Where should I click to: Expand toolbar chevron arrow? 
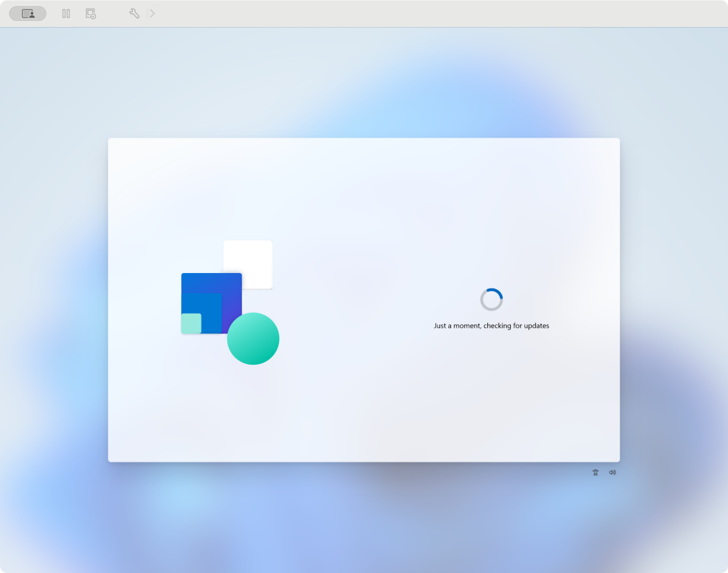tap(152, 13)
